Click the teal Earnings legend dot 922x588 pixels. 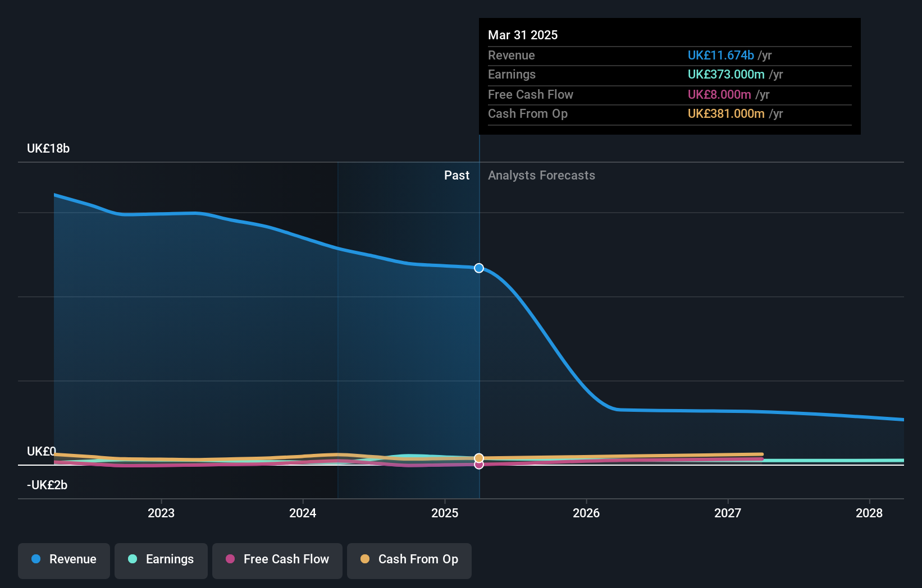click(133, 559)
